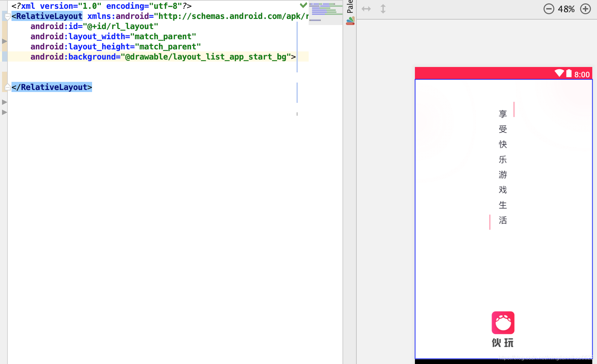The width and height of the screenshot is (597, 364).
Task: Click the wifi icon in preview status bar
Action: [559, 73]
